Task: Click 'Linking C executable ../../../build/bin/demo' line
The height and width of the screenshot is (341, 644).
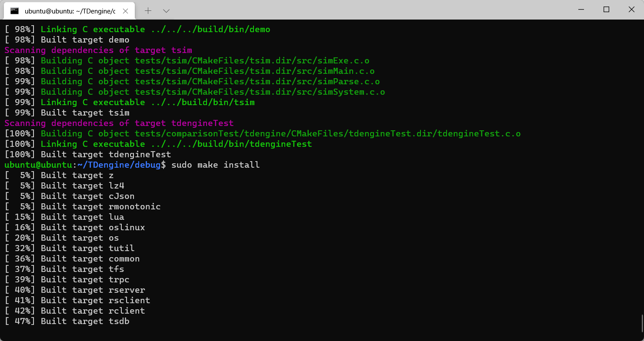Action: coord(137,30)
